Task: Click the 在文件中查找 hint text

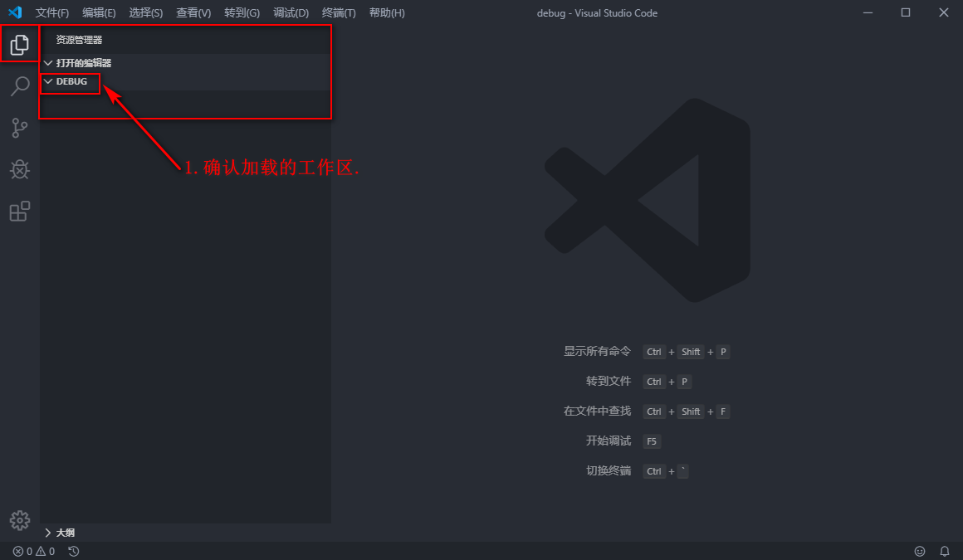Action: click(x=597, y=411)
